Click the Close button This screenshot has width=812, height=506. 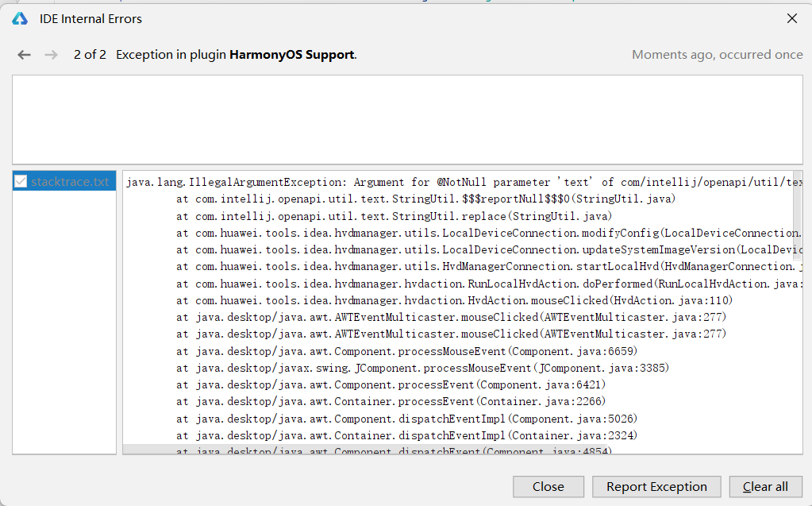[548, 487]
